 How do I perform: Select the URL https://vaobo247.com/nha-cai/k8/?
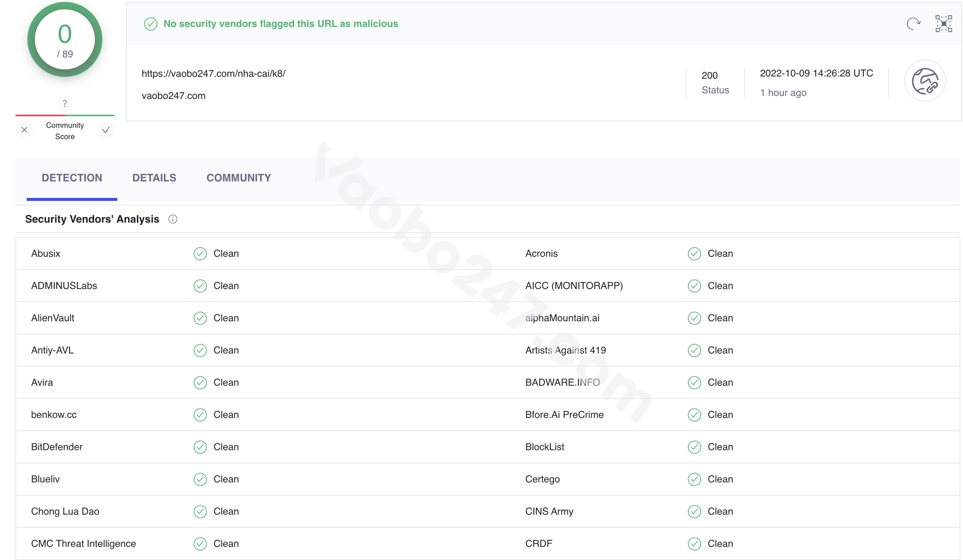[x=214, y=74]
